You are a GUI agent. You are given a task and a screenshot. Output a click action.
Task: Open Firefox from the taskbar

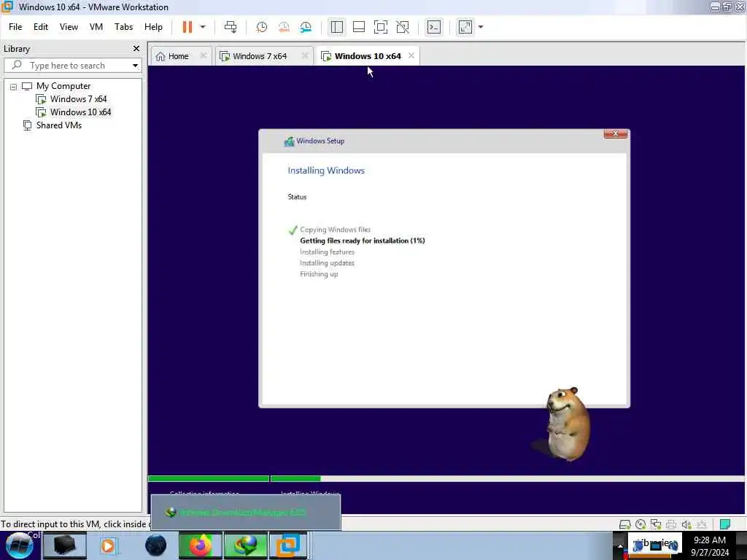(200, 545)
